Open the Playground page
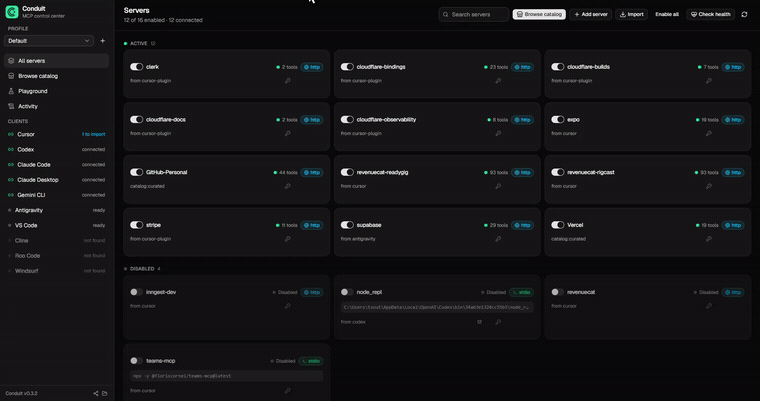This screenshot has width=760, height=401. tap(56, 91)
